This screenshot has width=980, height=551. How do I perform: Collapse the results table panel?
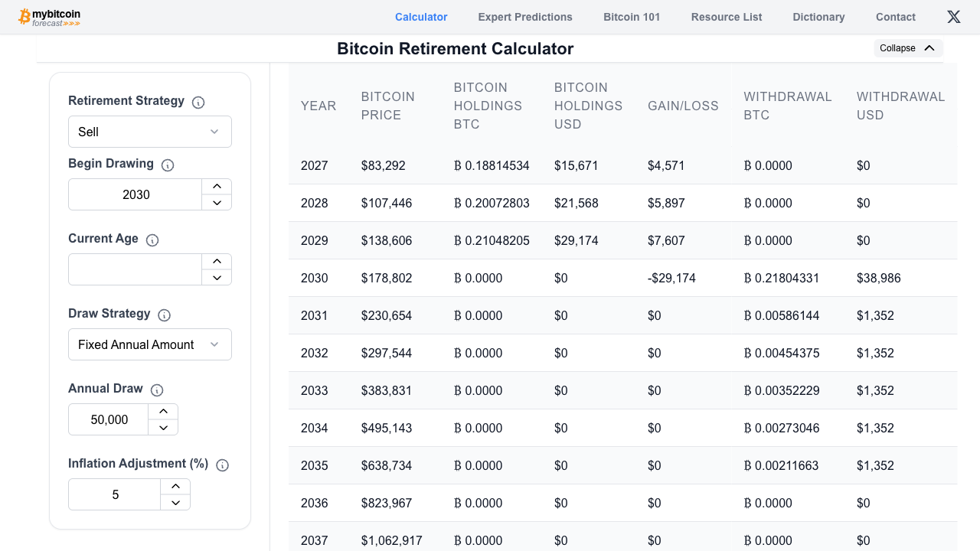pos(908,47)
